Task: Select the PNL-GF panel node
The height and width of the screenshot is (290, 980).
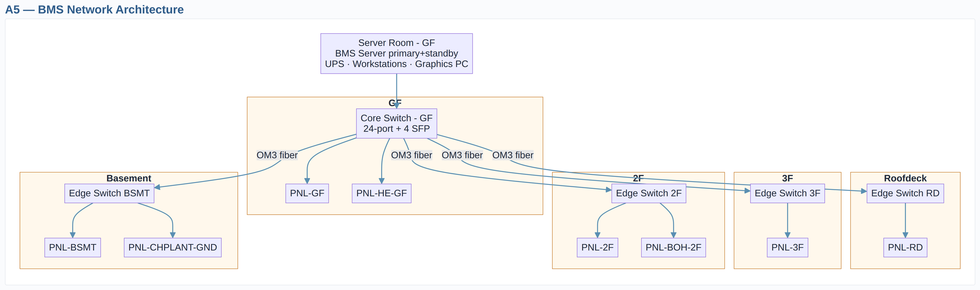Action: [x=307, y=193]
